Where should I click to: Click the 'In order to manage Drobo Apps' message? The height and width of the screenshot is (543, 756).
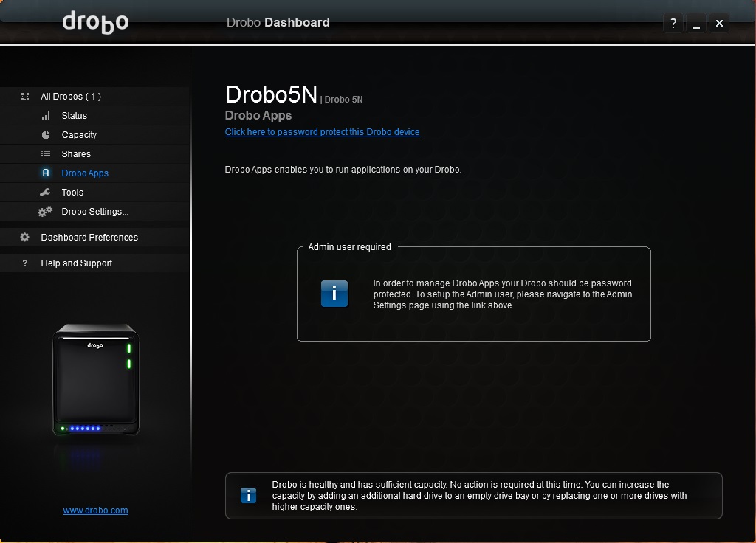point(502,294)
